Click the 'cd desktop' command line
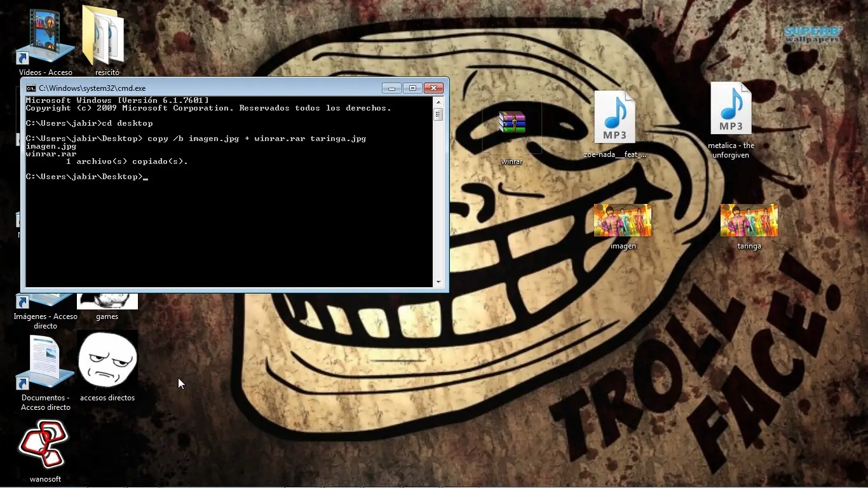 pyautogui.click(x=89, y=123)
